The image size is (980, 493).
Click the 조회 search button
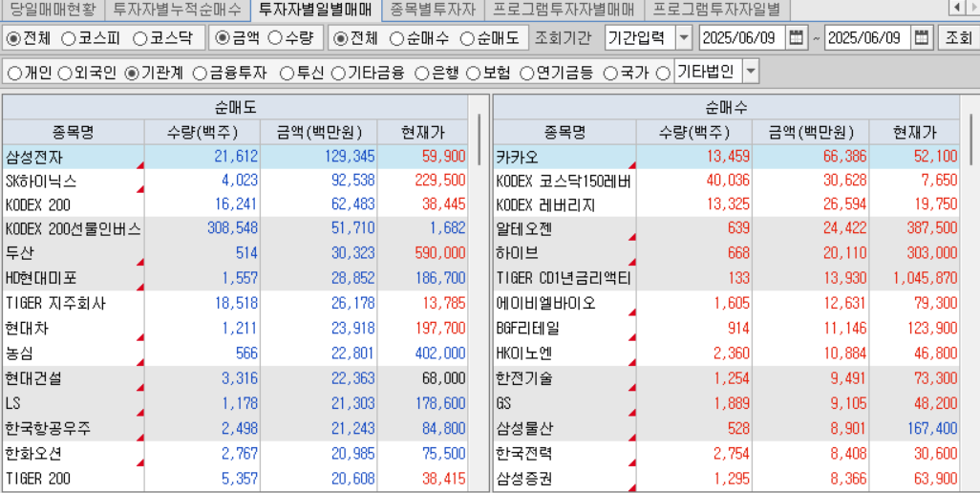point(958,38)
